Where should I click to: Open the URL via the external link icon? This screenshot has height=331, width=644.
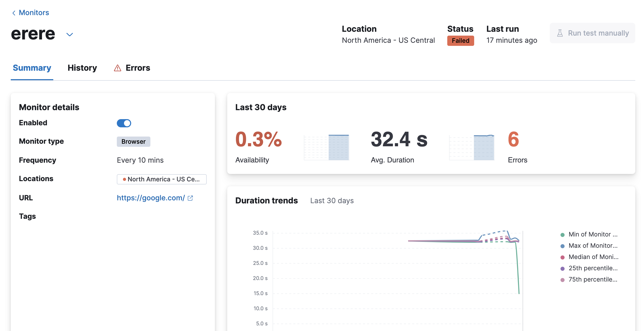pyautogui.click(x=190, y=198)
